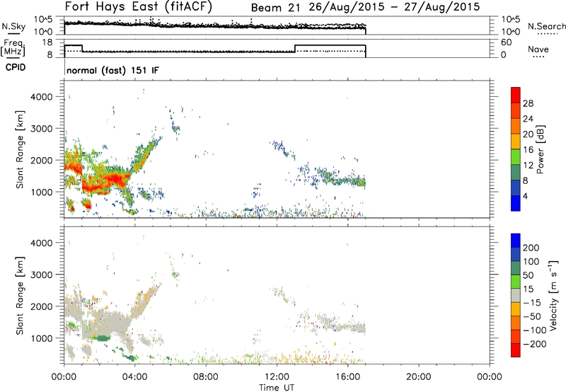Click the '12:00' time axis label
Viewport: 566px width, 392px height.
(277, 377)
